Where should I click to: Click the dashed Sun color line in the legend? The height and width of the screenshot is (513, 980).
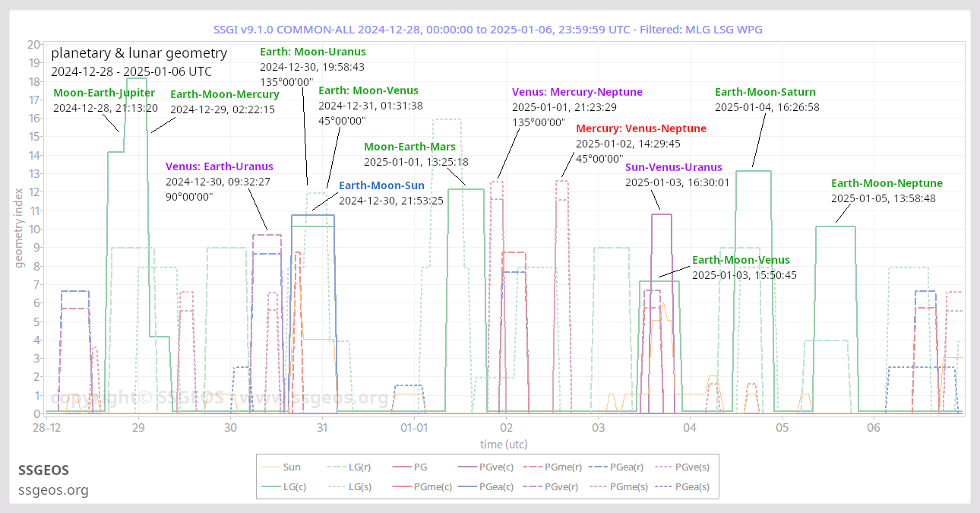pyautogui.click(x=270, y=467)
